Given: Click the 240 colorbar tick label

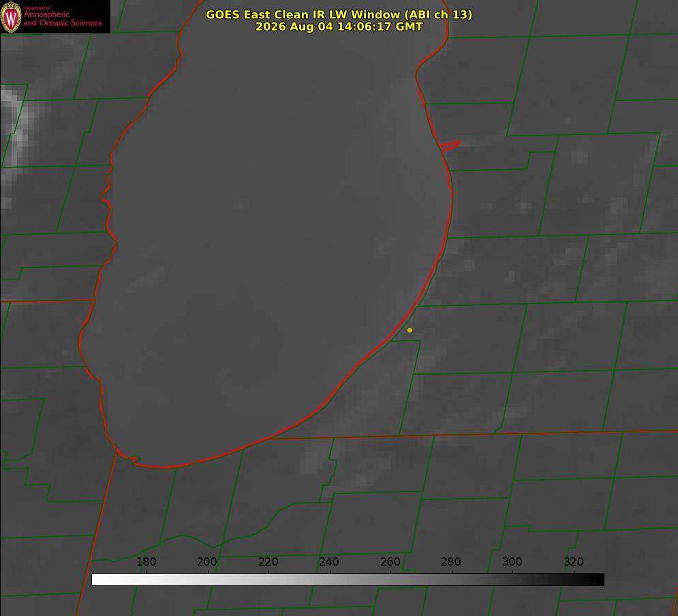Looking at the screenshot, I should pyautogui.click(x=329, y=561).
